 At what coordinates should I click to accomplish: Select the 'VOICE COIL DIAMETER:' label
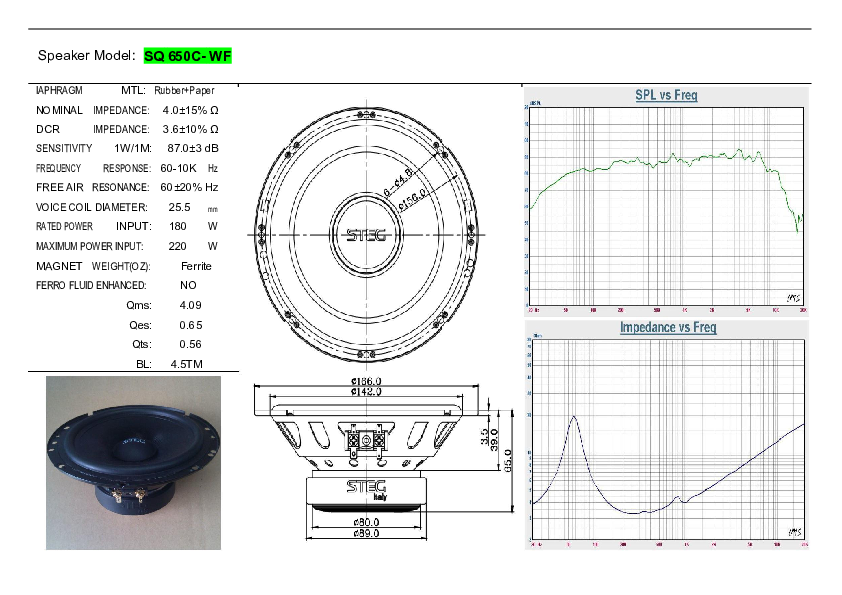(91, 207)
